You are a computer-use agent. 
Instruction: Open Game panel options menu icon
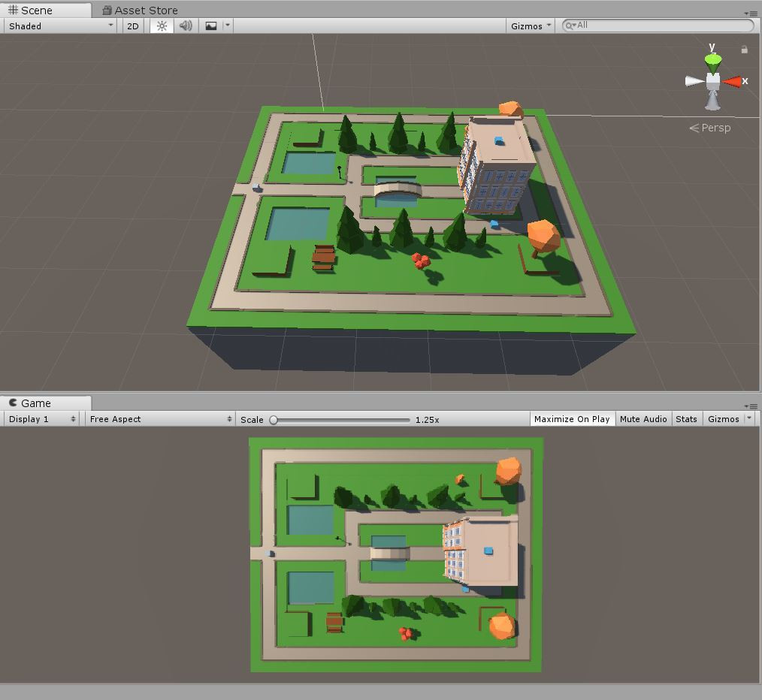click(750, 406)
